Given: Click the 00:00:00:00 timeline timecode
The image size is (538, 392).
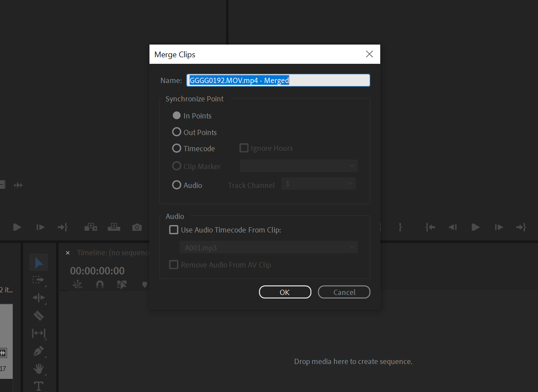Looking at the screenshot, I should pyautogui.click(x=97, y=271).
